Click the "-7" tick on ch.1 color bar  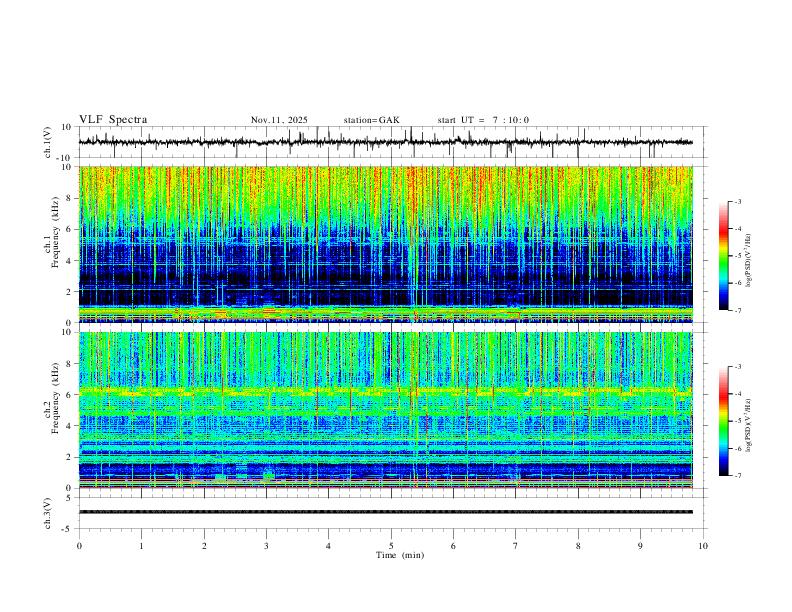click(737, 310)
